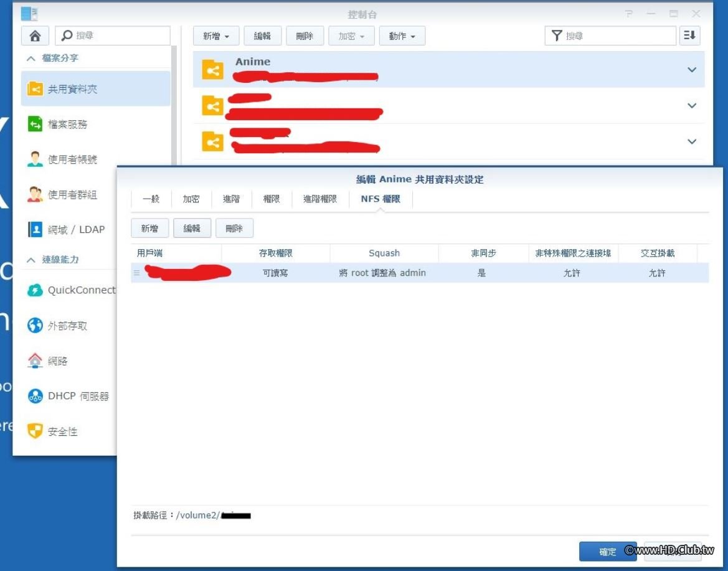This screenshot has width=728, height=571.
Task: Open User accounts (使用者帳號) icon
Action: (x=35, y=159)
